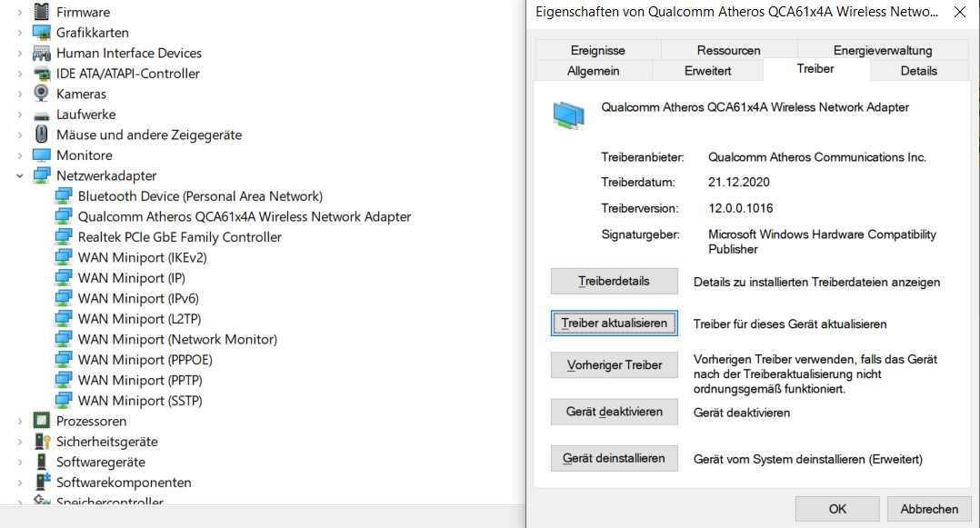980x528 pixels.
Task: Select WAN Miniport (Network Monitor) label
Action: pyautogui.click(x=177, y=339)
